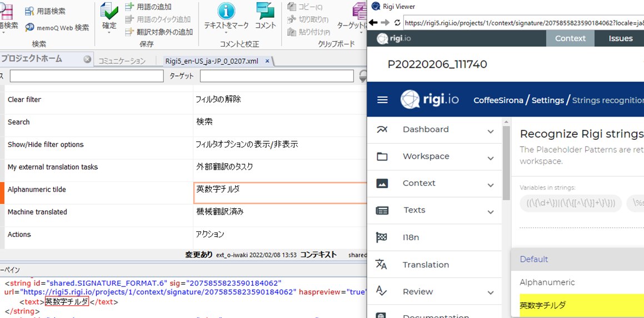
Task: Click the 確定 (Confirm) checkmark icon
Action: click(x=109, y=12)
